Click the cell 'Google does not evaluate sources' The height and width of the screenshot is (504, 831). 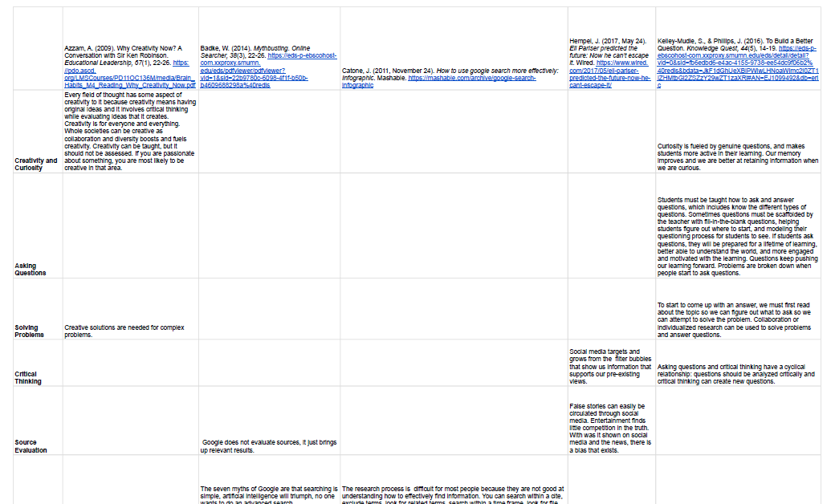pyautogui.click(x=269, y=421)
